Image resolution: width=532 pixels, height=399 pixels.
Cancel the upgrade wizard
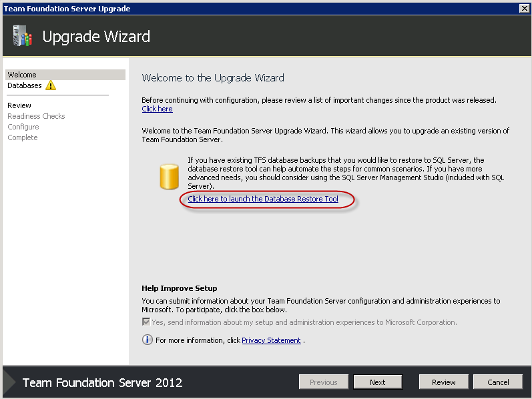[498, 382]
